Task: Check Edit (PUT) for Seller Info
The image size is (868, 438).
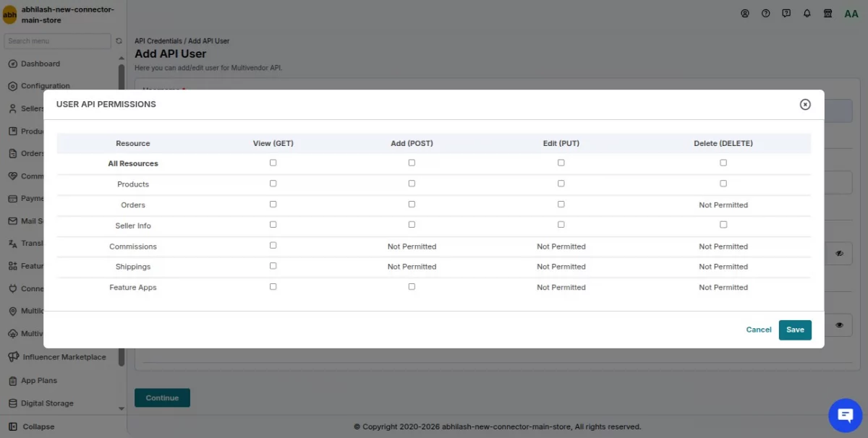Action: tap(561, 225)
